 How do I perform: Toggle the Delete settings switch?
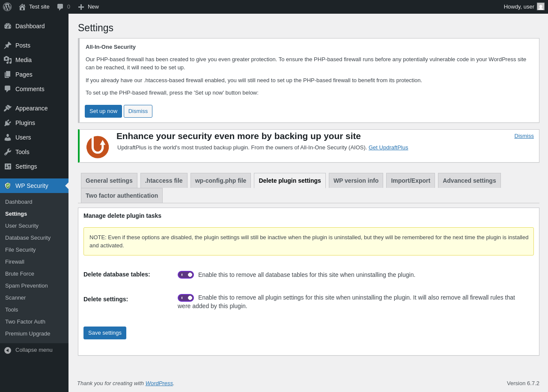pyautogui.click(x=186, y=298)
